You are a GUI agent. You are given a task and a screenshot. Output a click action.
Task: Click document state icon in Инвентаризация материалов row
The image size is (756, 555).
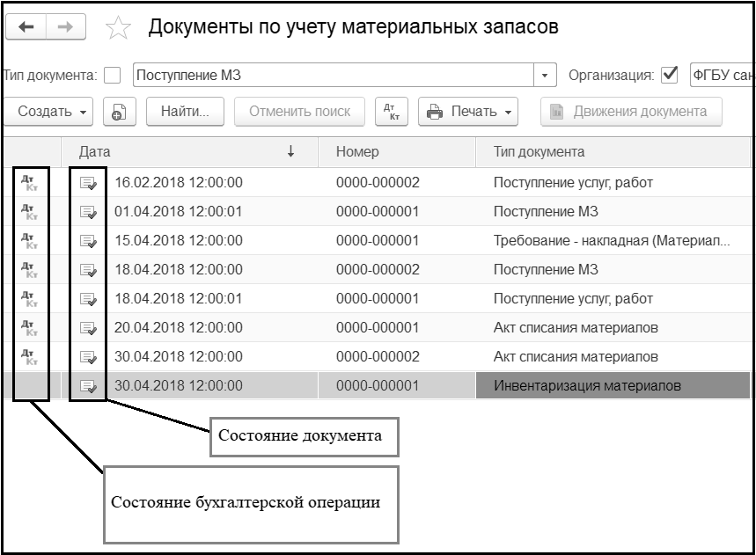(88, 386)
